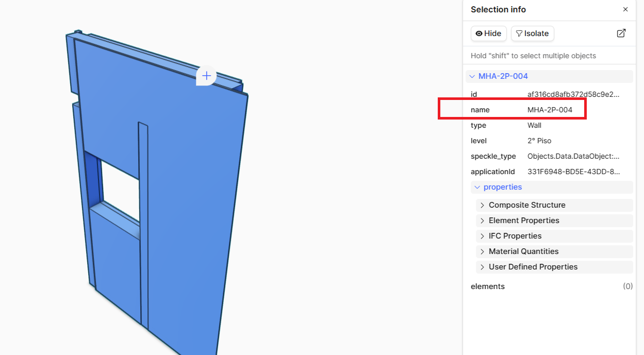Hide the selected object

coord(488,33)
